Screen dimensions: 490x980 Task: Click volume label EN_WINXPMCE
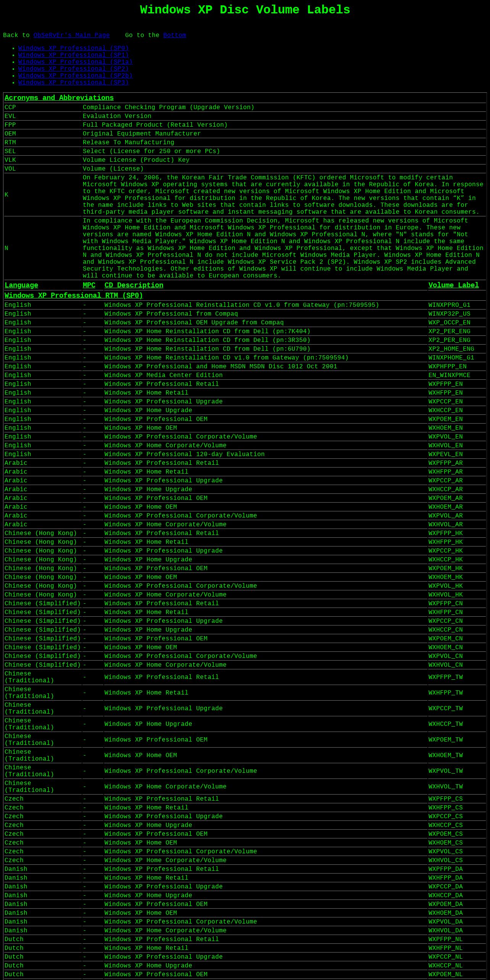[449, 375]
